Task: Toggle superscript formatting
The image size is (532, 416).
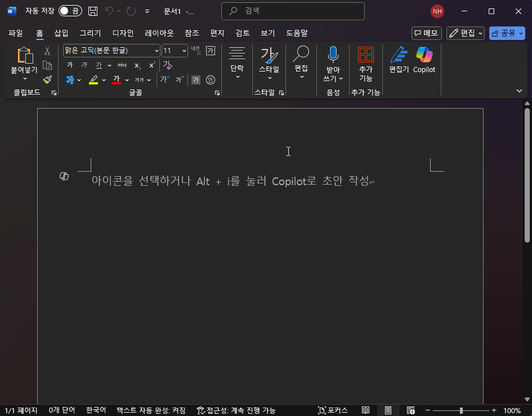Action: 152,65
